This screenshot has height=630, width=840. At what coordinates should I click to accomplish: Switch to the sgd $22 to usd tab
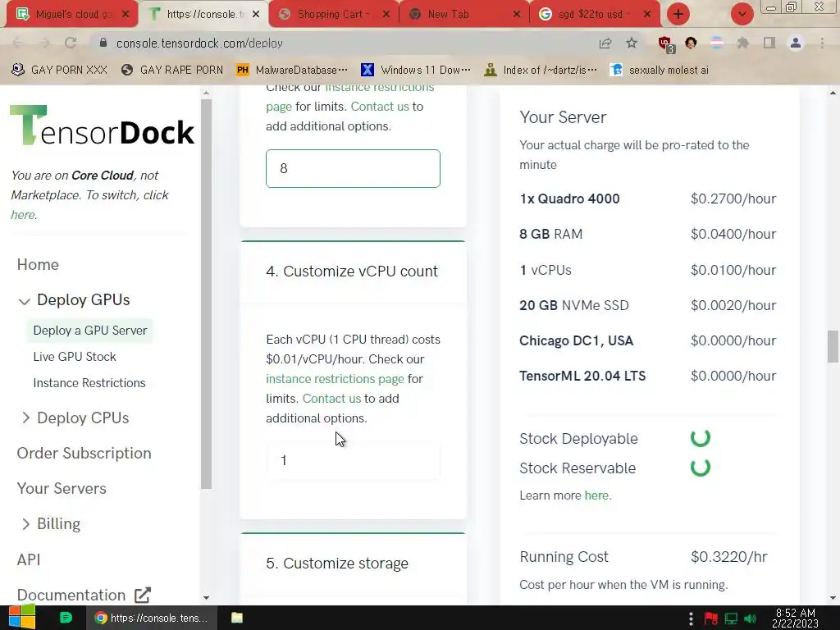(595, 14)
